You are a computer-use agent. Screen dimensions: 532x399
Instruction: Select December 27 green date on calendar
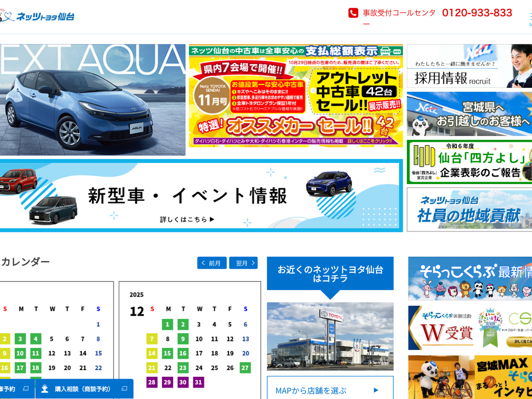pyautogui.click(x=245, y=368)
